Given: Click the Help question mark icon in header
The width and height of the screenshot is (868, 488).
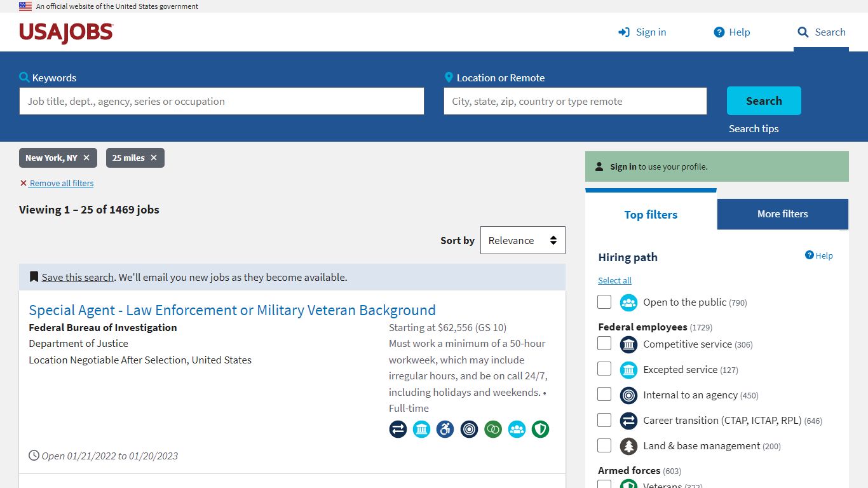Looking at the screenshot, I should pyautogui.click(x=719, y=32).
